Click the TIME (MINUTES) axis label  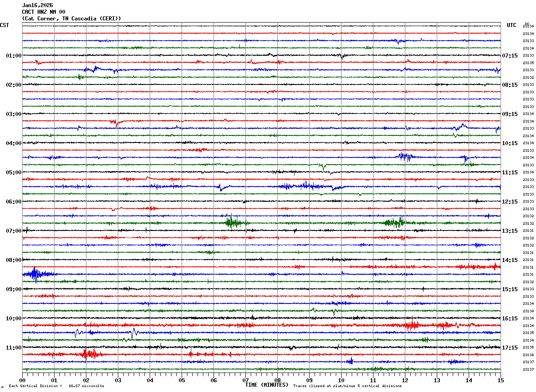(x=267, y=385)
